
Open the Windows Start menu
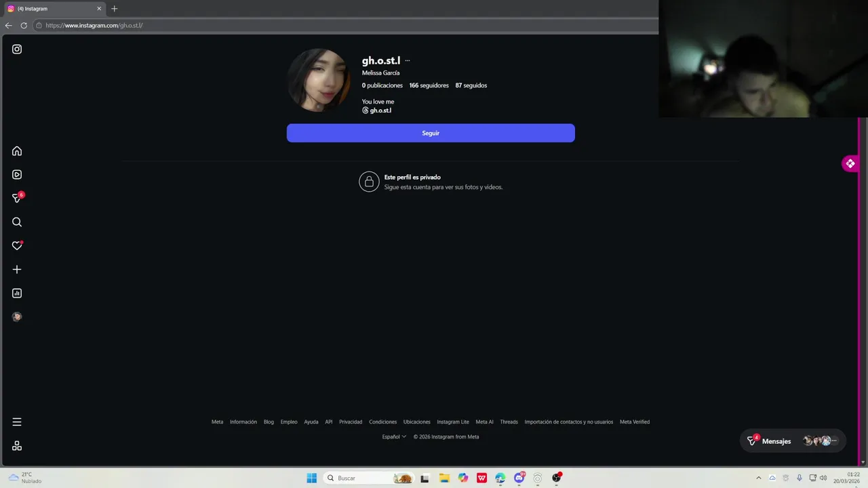312,478
